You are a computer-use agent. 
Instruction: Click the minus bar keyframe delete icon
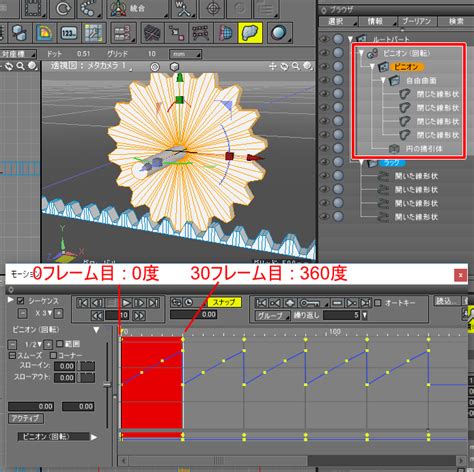337,303
